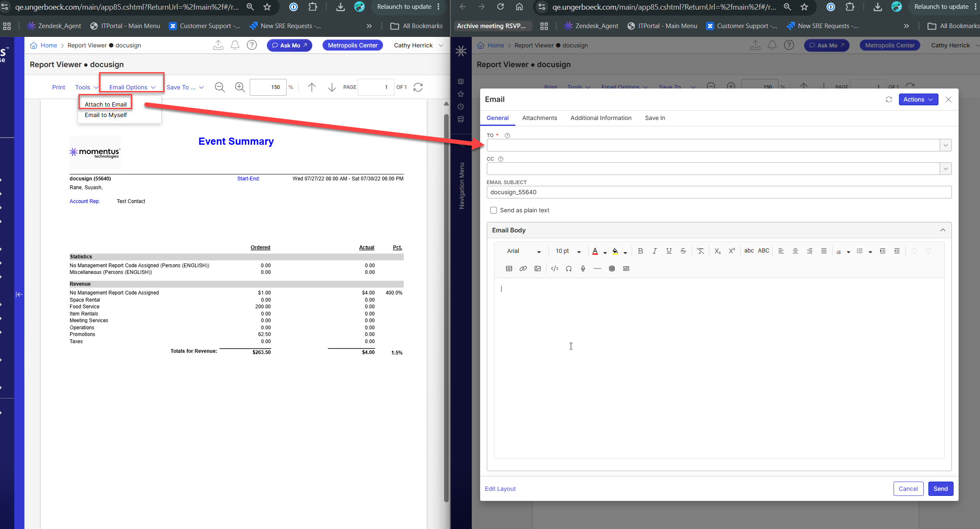Clear formatting in the email body editor
980x529 pixels.
pos(700,251)
